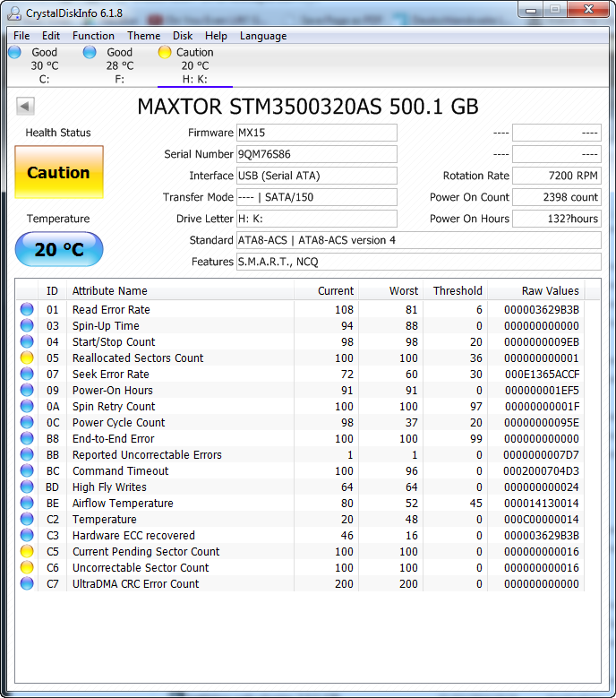The width and height of the screenshot is (616, 698).
Task: Click the disk title MAXTOR STM3500320AS 500.1 GB
Action: pos(308,107)
